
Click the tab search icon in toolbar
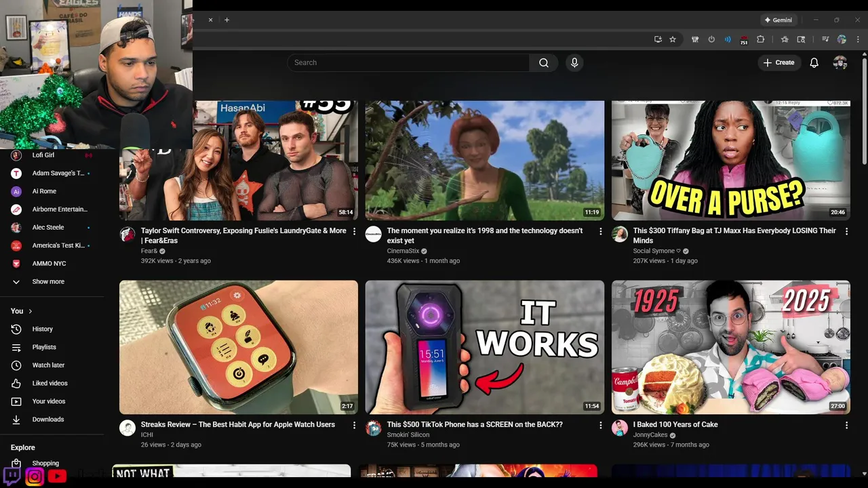pyautogui.click(x=801, y=39)
